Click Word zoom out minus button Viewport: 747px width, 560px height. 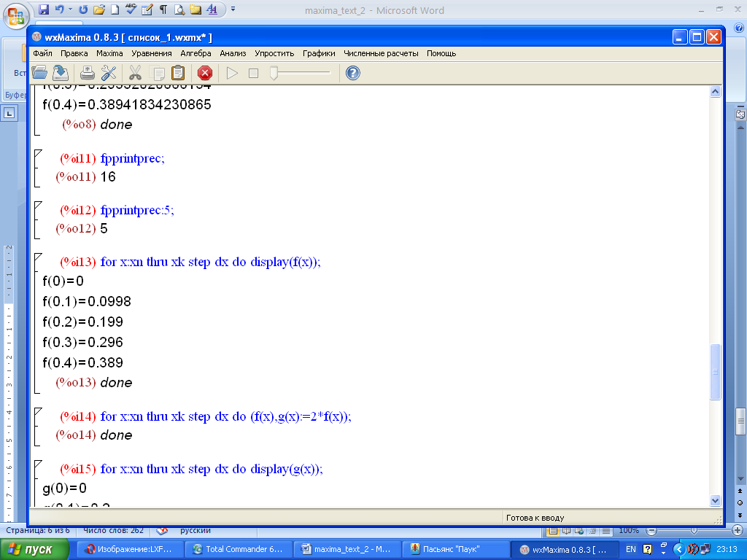coord(651,531)
